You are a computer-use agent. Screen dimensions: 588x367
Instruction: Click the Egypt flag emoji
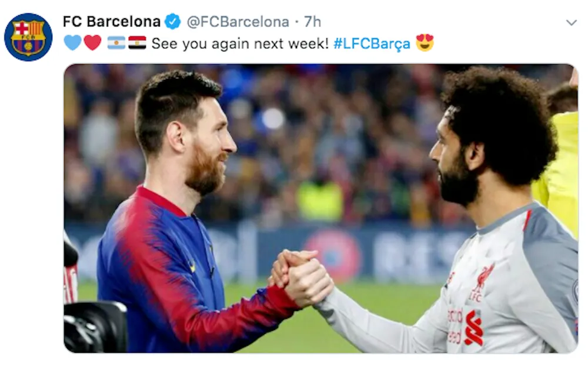pyautogui.click(x=137, y=43)
